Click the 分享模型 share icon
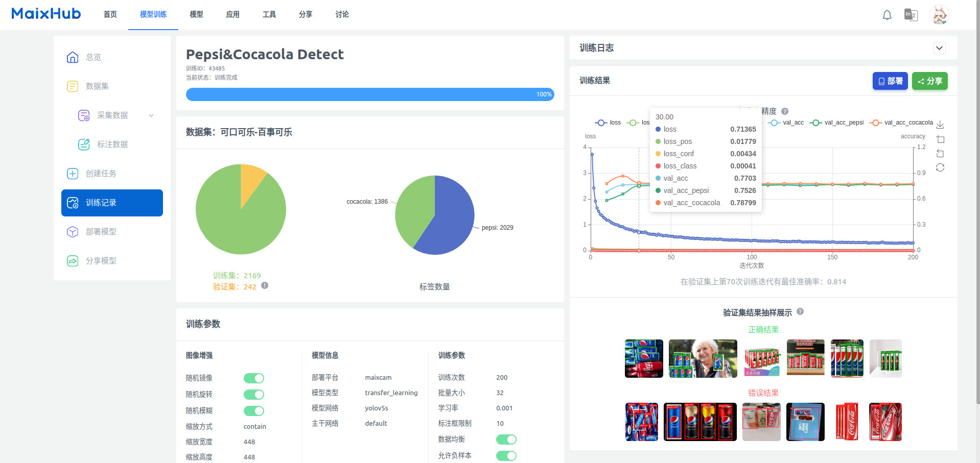The height and width of the screenshot is (463, 980). 73,261
